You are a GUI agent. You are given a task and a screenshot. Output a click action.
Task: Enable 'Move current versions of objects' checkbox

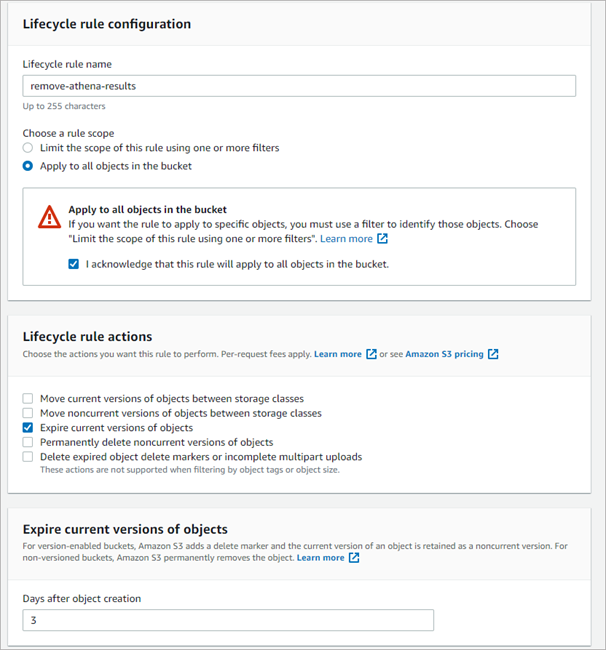28,399
